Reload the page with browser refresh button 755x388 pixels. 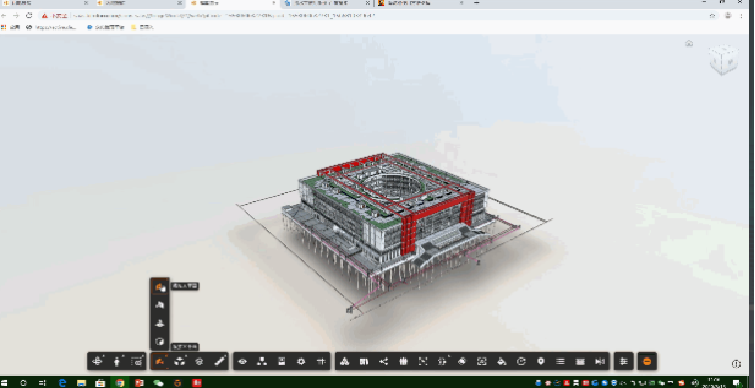click(x=29, y=15)
